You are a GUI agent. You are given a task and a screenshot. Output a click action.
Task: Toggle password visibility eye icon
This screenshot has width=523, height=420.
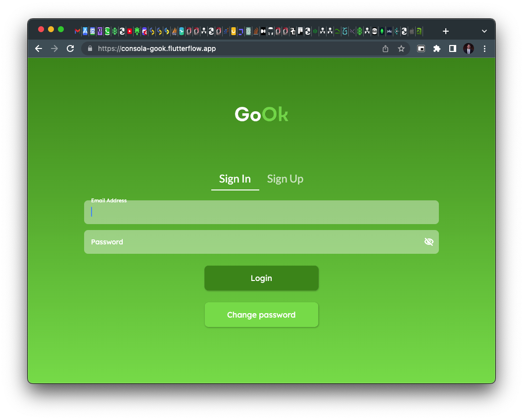428,242
